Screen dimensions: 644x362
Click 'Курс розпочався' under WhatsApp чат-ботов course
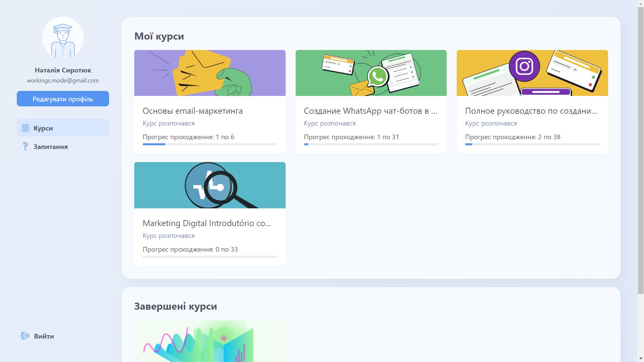pos(330,123)
